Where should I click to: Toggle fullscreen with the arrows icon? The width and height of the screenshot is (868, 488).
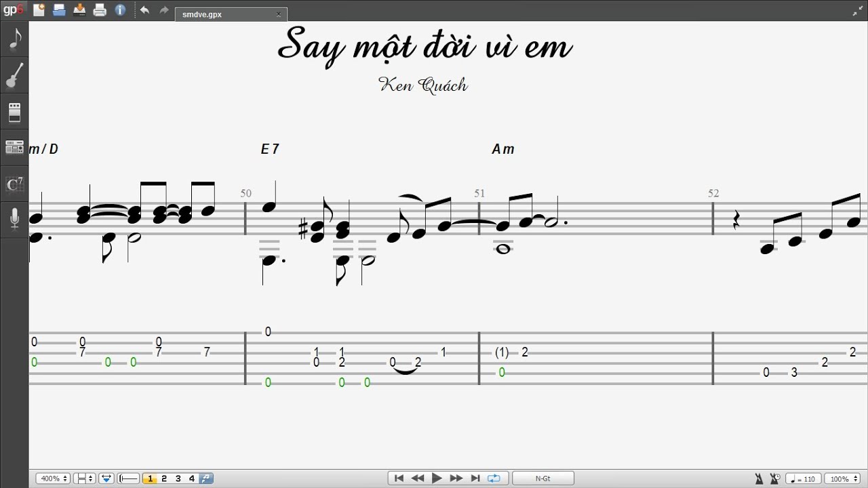point(856,12)
